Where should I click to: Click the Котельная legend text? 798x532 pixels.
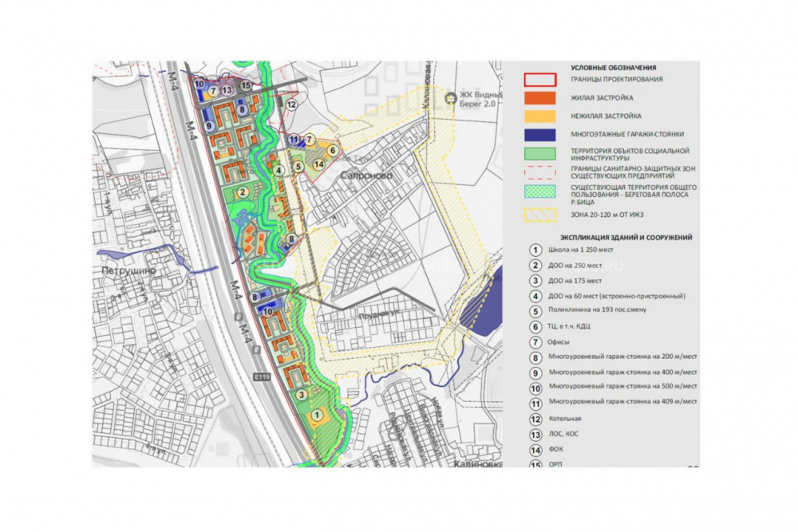(565, 419)
